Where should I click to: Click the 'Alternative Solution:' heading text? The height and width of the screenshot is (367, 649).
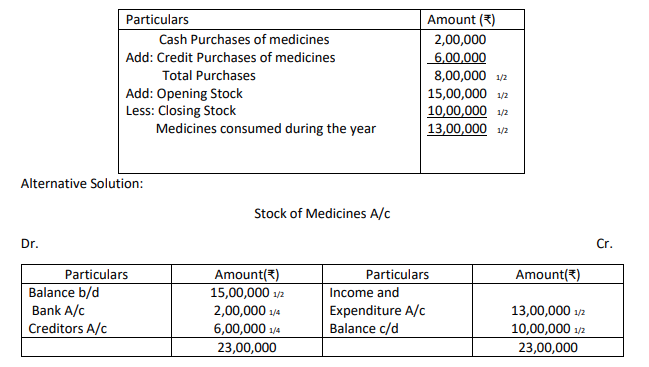pos(82,183)
